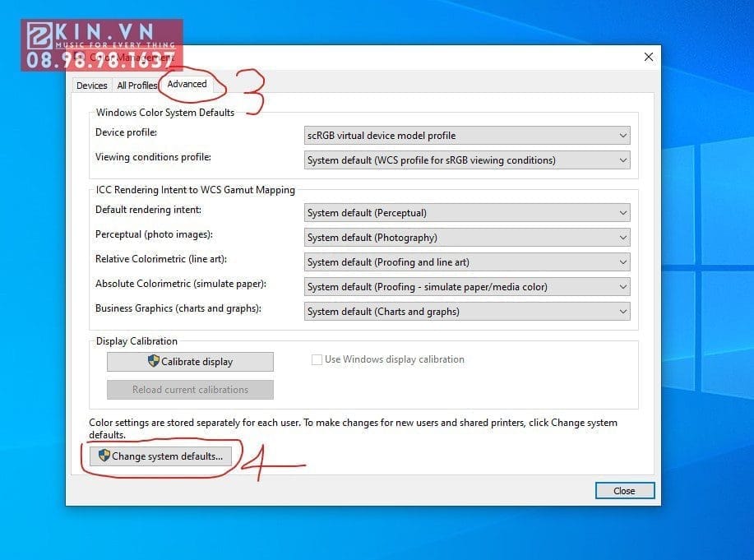754x560 pixels.
Task: Click the Color Management title bar icon
Action: point(80,57)
